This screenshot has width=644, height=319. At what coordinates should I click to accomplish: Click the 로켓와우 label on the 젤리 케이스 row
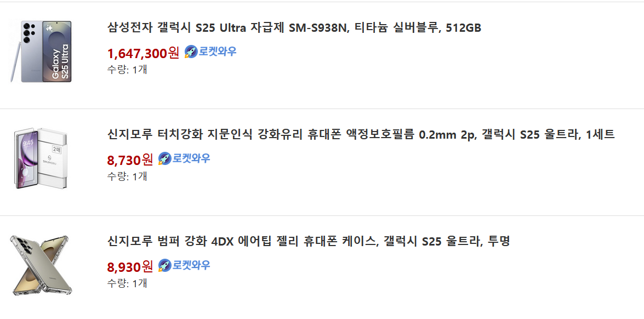(x=191, y=266)
